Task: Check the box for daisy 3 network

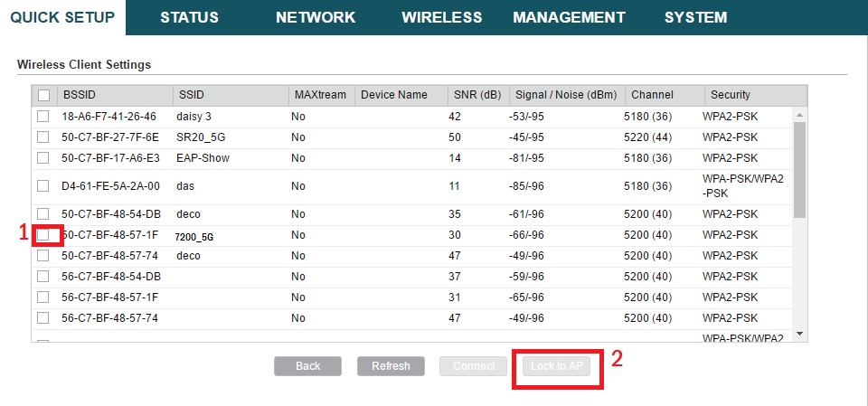Action: (x=42, y=117)
